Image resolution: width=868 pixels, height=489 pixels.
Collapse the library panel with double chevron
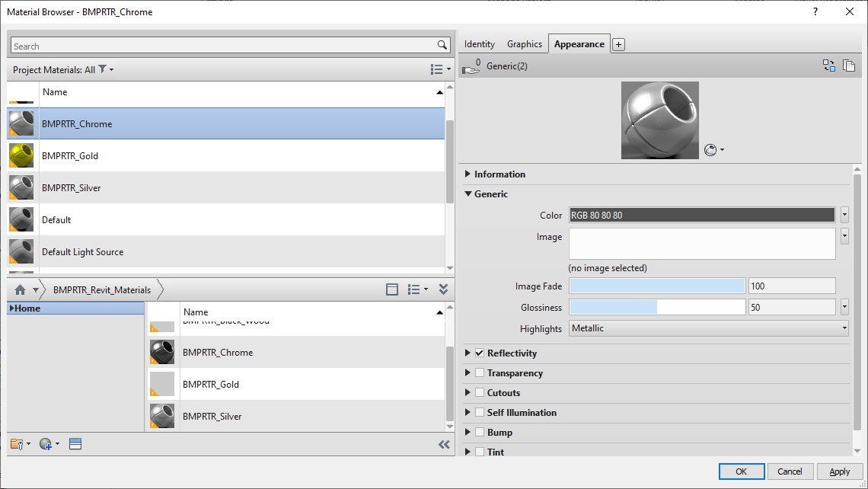tap(443, 289)
